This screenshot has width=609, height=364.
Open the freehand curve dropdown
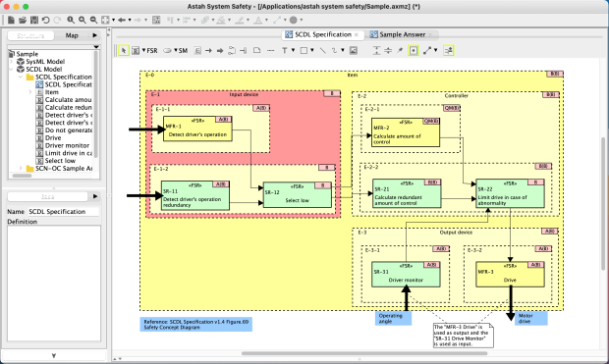(x=343, y=50)
